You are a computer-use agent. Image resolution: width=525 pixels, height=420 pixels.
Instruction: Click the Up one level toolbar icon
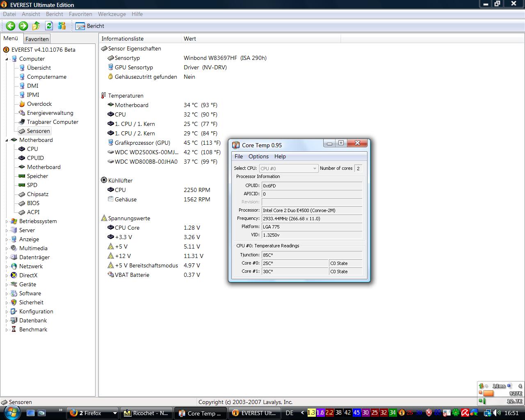36,26
